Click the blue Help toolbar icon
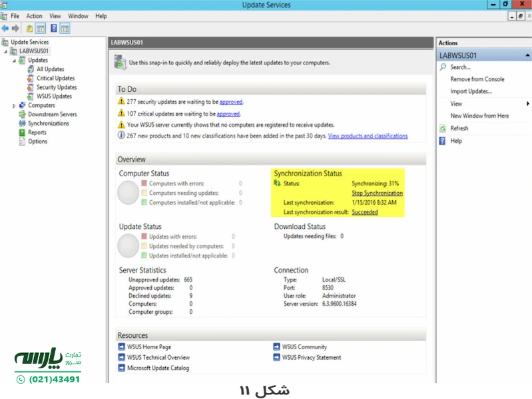Screen dimensions: 532x399 coord(54,29)
